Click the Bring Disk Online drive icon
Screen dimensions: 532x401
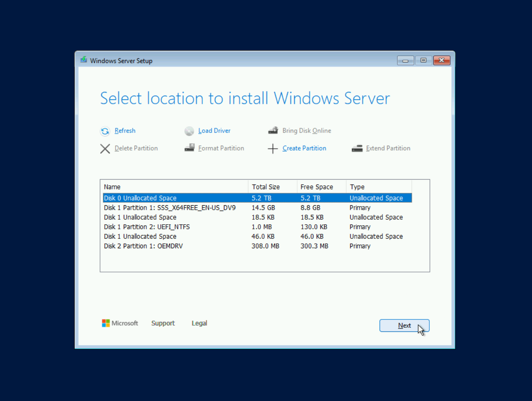point(273,130)
